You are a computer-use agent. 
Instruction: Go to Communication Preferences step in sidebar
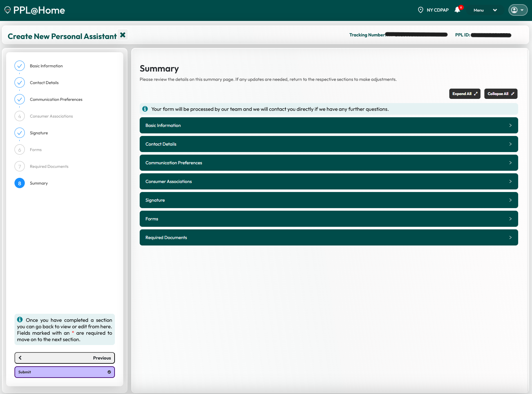pos(56,100)
